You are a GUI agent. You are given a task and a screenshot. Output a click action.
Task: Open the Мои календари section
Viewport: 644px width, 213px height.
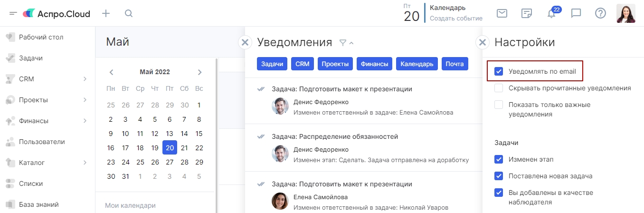point(130,205)
